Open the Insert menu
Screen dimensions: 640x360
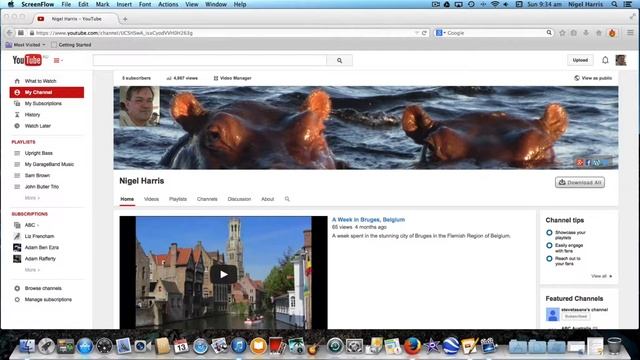pos(124,4)
